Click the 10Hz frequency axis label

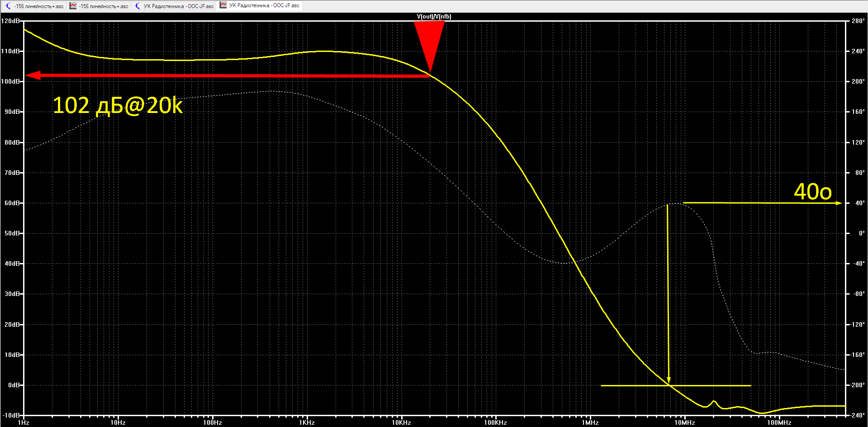(118, 422)
